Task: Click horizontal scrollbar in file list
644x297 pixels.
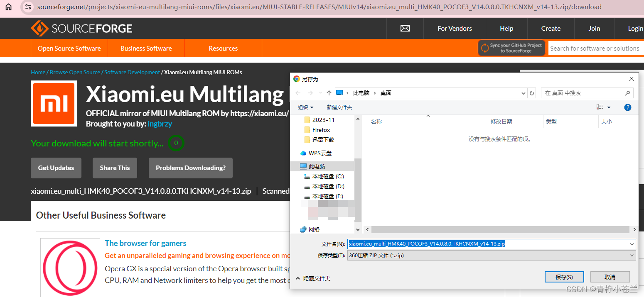Action: 500,229
